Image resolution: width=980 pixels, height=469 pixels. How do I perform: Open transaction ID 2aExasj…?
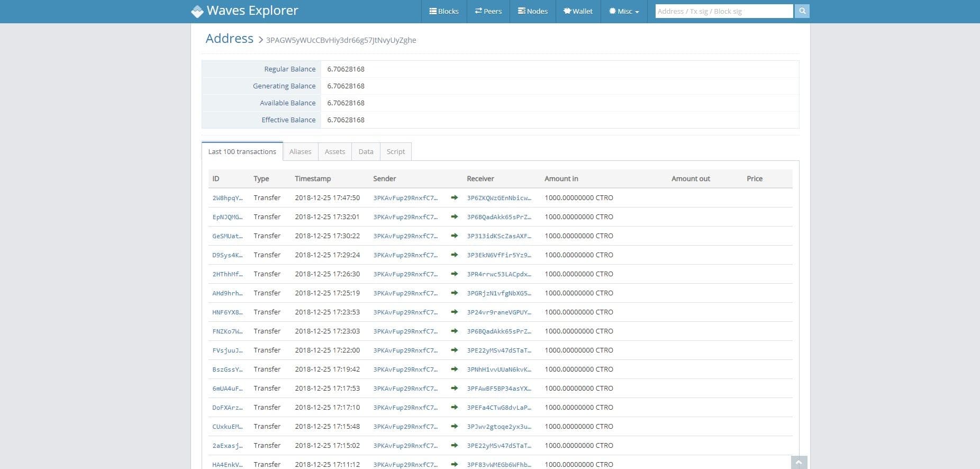pyautogui.click(x=228, y=446)
